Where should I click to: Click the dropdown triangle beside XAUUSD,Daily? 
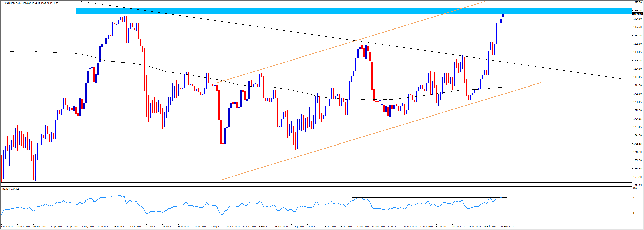(3, 3)
